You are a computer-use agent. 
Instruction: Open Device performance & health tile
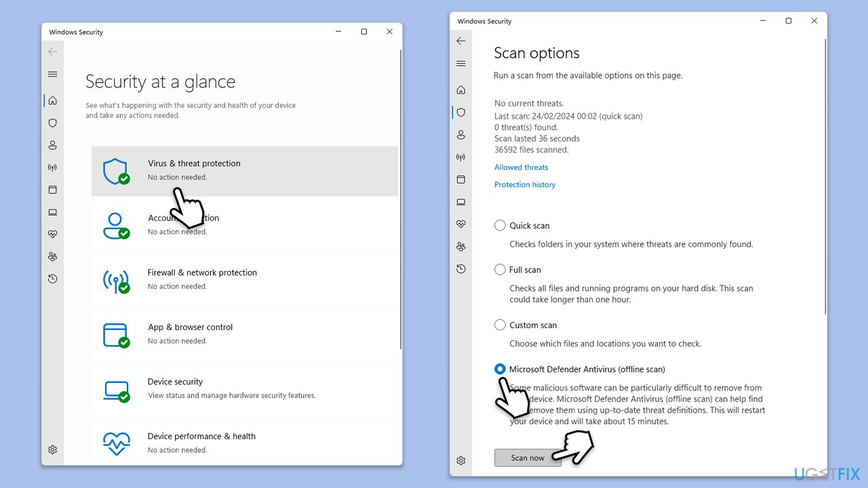coord(245,442)
